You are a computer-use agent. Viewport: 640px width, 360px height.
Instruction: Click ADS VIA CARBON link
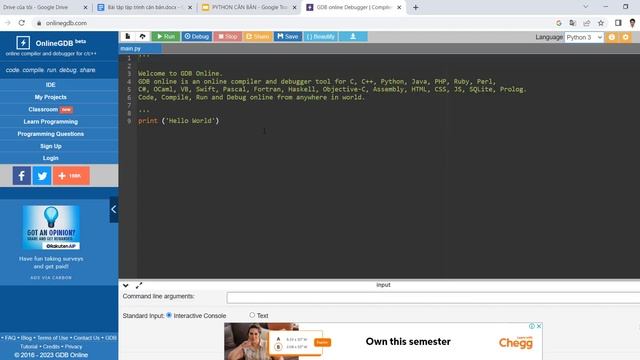51,278
